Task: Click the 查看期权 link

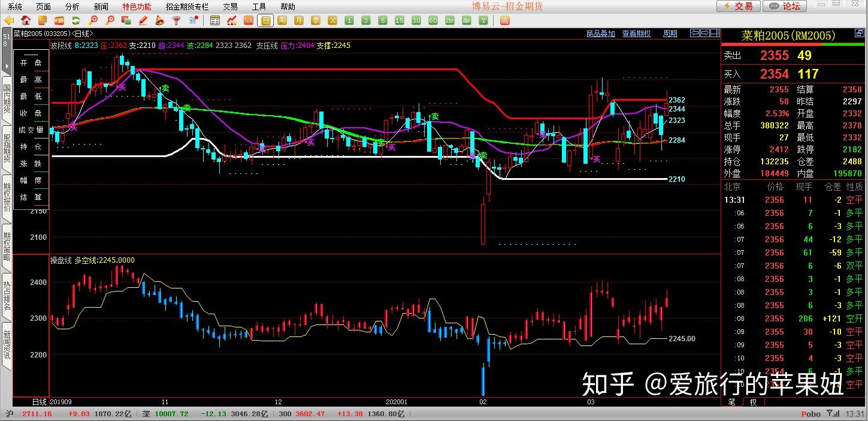Action: pyautogui.click(x=636, y=34)
